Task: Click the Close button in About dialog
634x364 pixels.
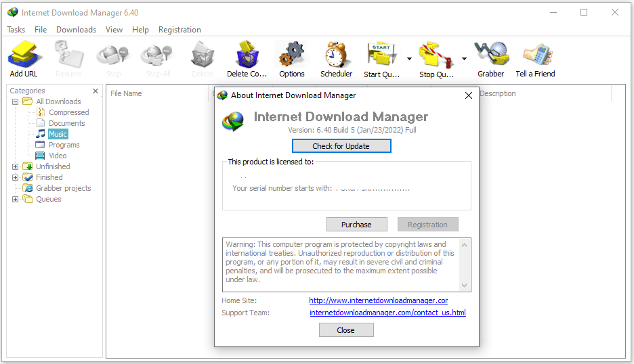Action: pyautogui.click(x=346, y=330)
